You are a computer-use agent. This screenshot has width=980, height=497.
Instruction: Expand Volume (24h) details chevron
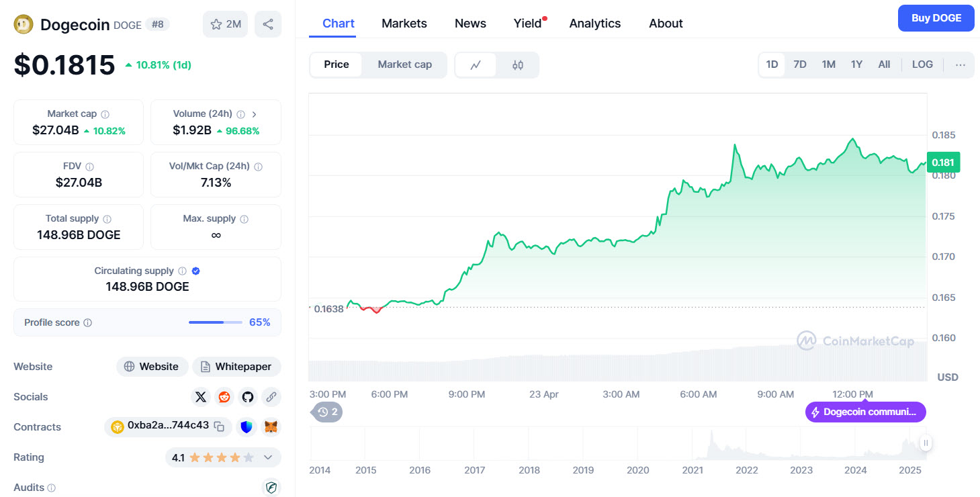[254, 114]
